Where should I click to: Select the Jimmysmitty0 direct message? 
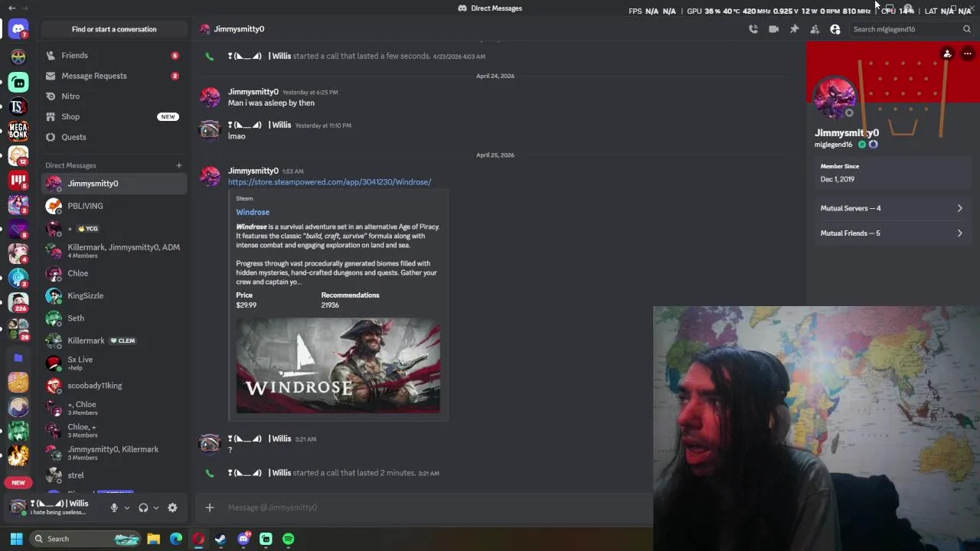114,184
